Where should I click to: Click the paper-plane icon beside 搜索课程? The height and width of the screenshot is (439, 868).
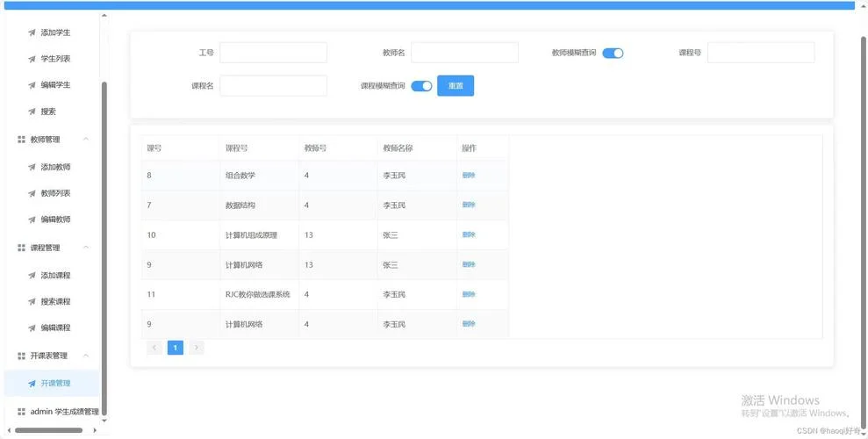point(32,302)
